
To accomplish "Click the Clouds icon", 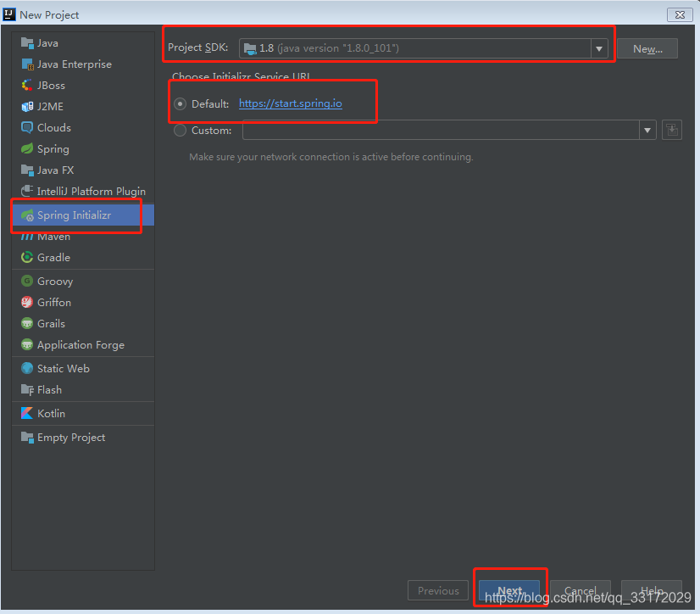I will [27, 128].
